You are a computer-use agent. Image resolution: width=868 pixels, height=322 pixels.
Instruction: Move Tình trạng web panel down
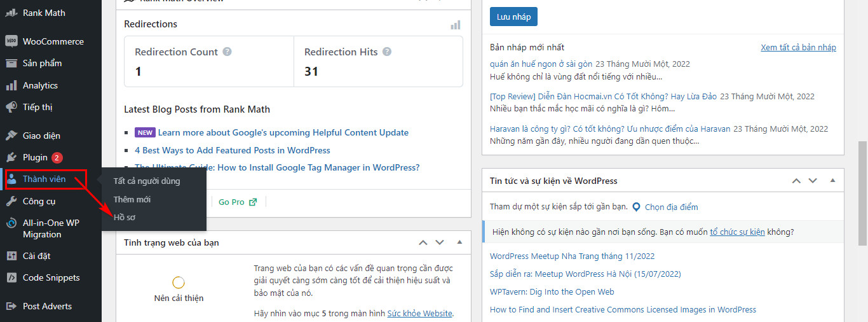pyautogui.click(x=439, y=242)
